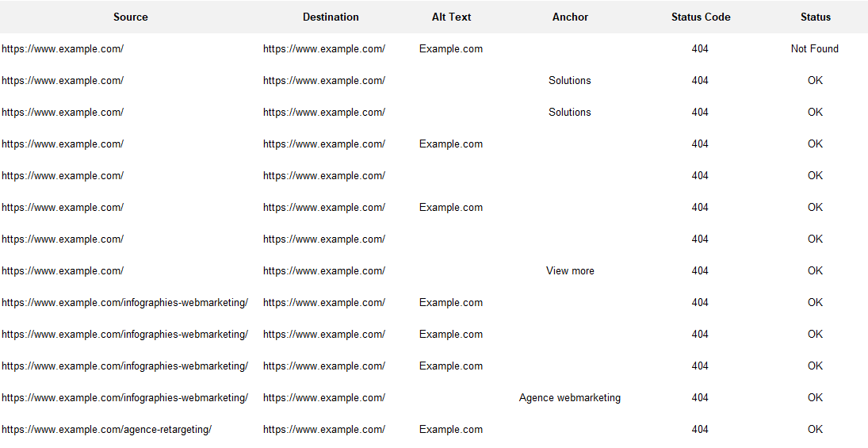Viewport: 868px width, 448px height.
Task: Select the source URL in the View more row
Action: pos(63,271)
